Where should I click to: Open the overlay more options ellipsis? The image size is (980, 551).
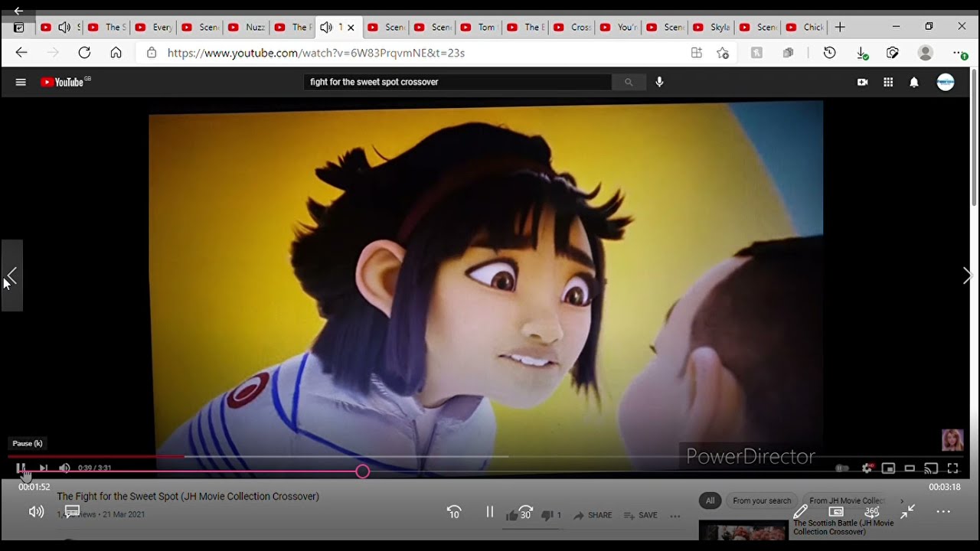[943, 511]
